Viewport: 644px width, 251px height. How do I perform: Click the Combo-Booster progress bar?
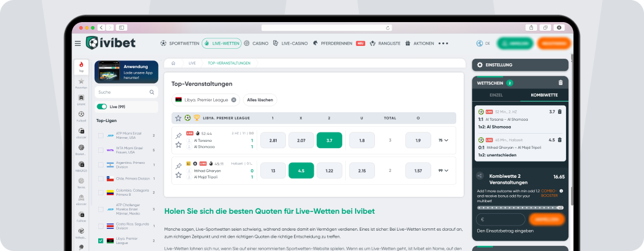click(520, 208)
